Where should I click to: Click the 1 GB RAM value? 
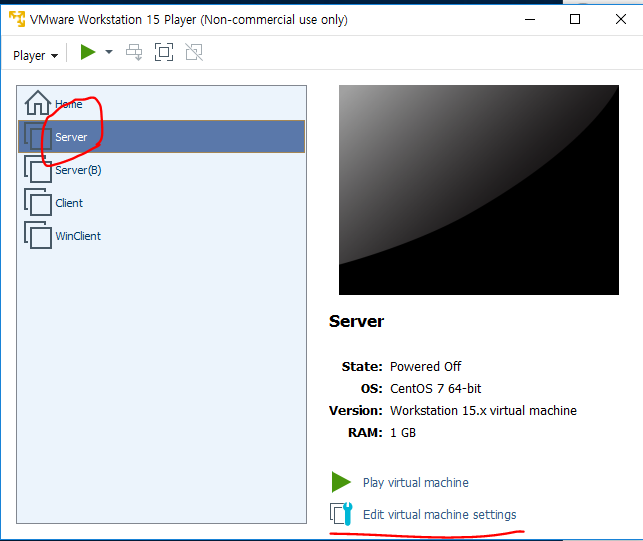(x=403, y=433)
